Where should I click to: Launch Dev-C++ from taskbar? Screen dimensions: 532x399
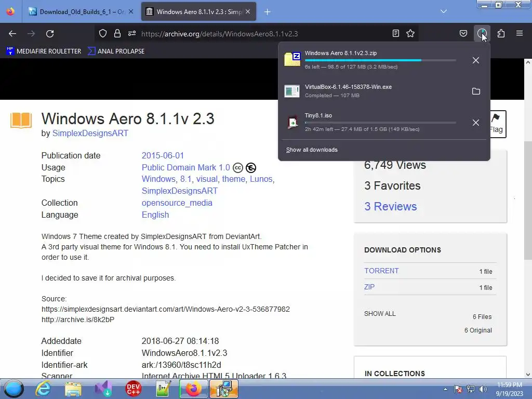[x=134, y=389]
